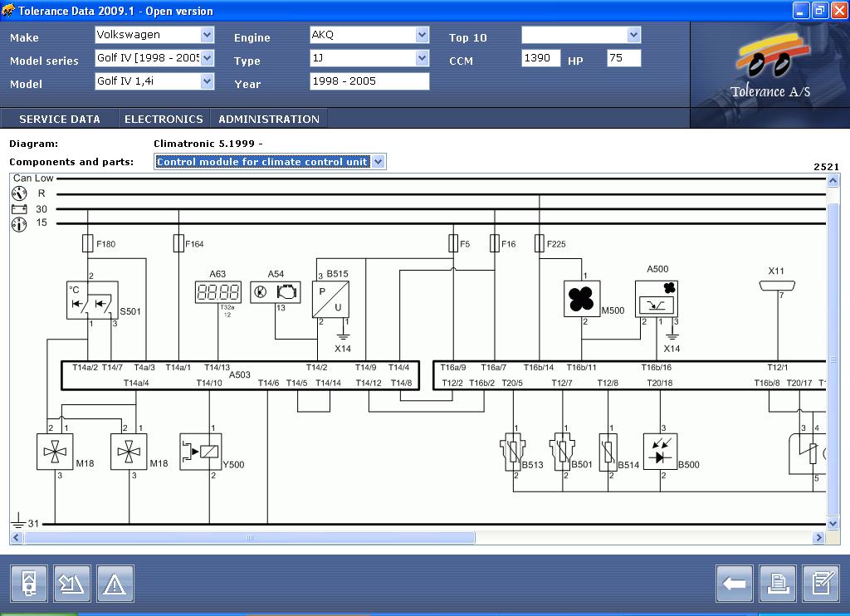Click the horizontal scrollbar thumb under diagram

click(249, 537)
